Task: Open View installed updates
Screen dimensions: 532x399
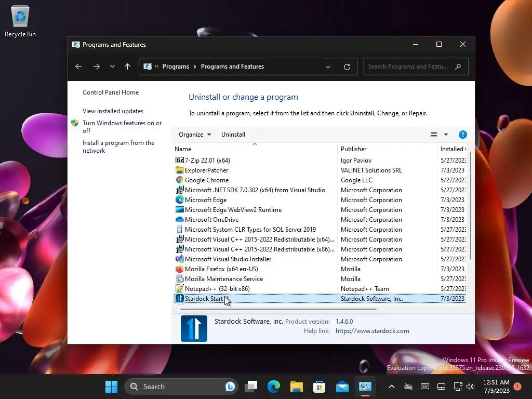Action: point(113,111)
